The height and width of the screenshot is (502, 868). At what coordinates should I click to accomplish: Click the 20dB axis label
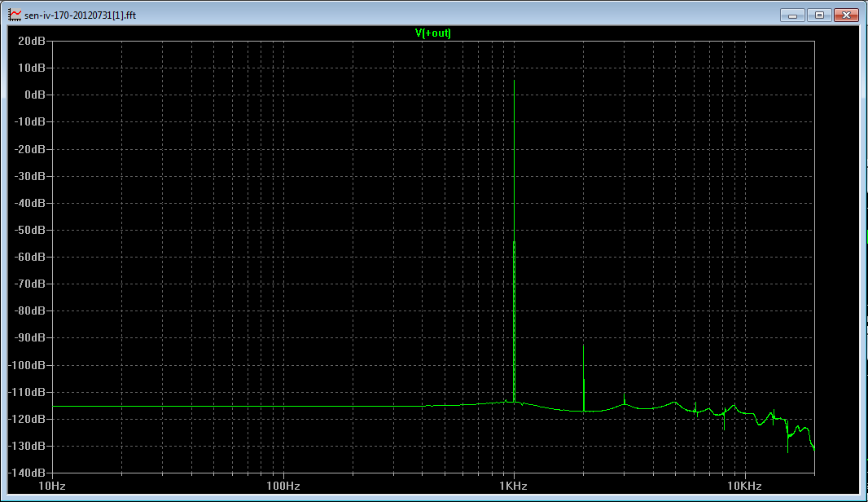[32, 41]
